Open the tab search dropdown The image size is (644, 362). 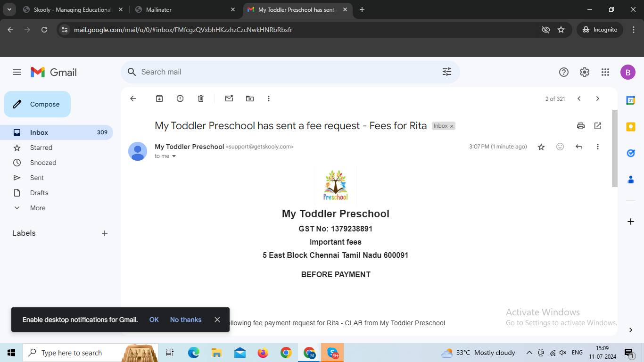8,9
